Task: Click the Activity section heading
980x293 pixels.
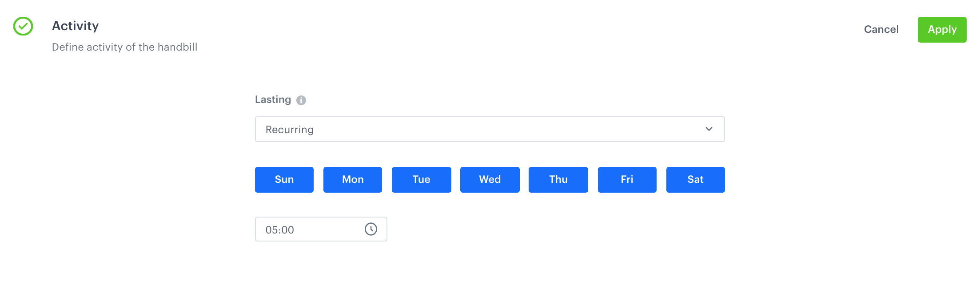Action: tap(76, 26)
